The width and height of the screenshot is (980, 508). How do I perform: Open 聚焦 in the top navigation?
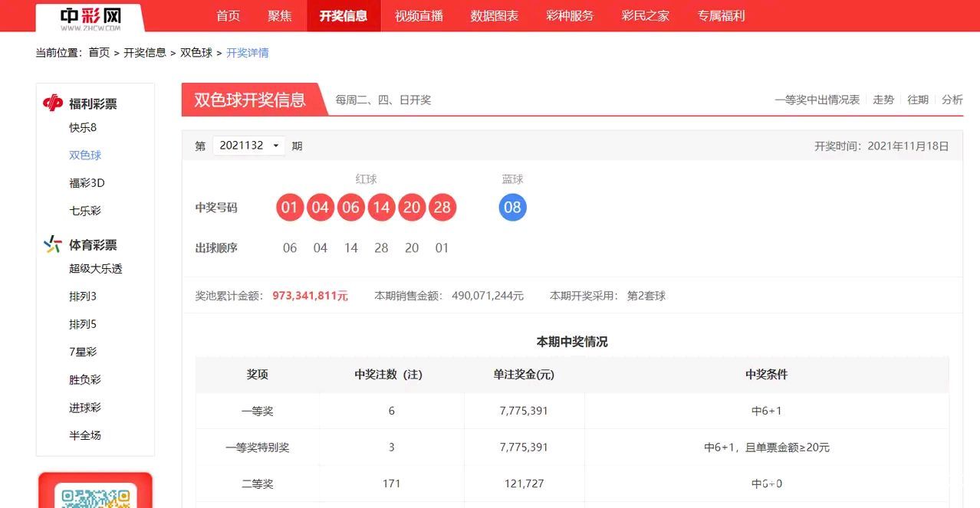point(280,15)
